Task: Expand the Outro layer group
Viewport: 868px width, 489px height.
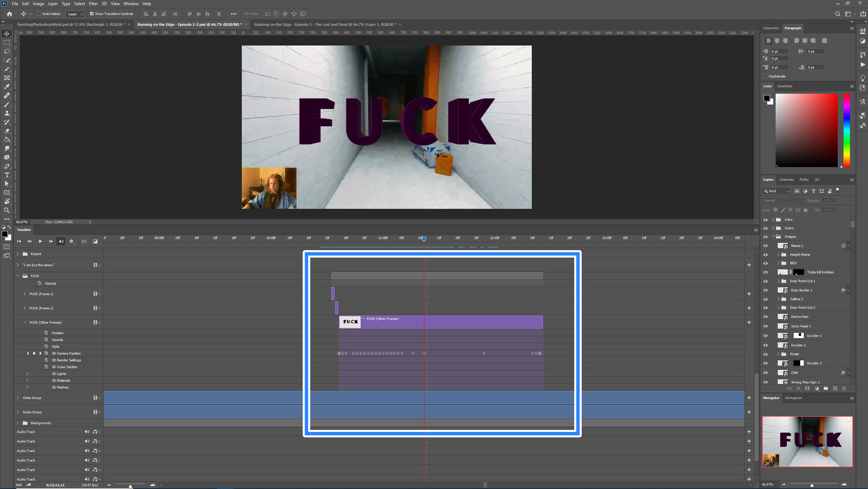Action: [773, 228]
